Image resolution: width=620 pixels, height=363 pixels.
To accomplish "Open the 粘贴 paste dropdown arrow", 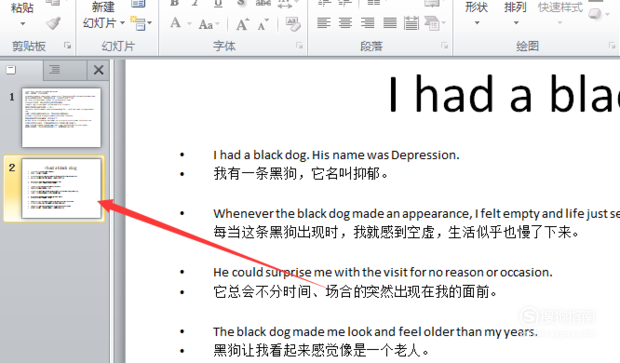I will 23,24.
